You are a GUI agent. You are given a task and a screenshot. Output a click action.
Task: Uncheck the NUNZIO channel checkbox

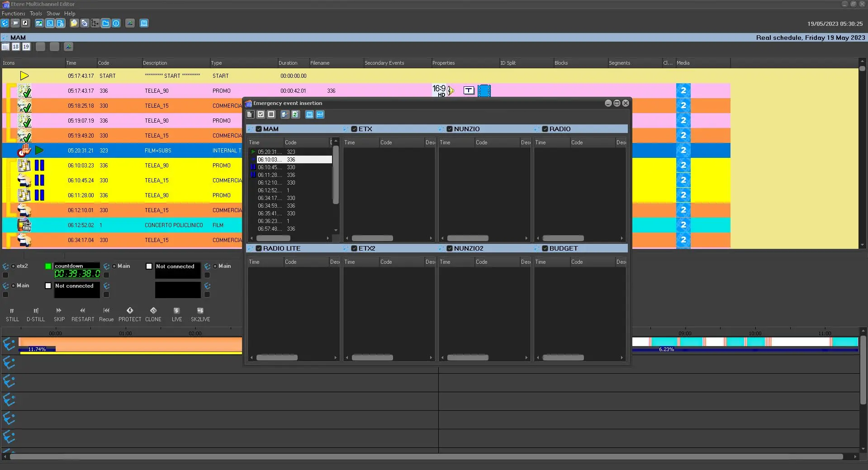coord(450,129)
